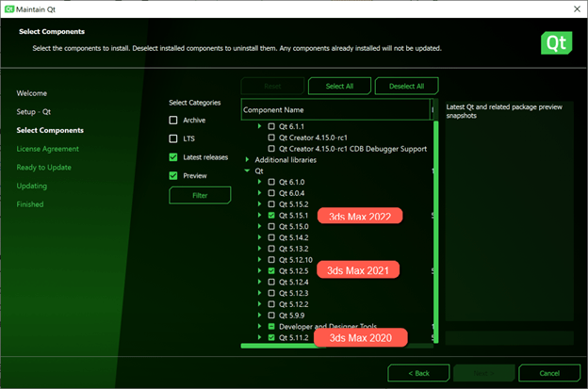Go to previous page with Back
This screenshot has height=389, width=588.
click(x=418, y=373)
